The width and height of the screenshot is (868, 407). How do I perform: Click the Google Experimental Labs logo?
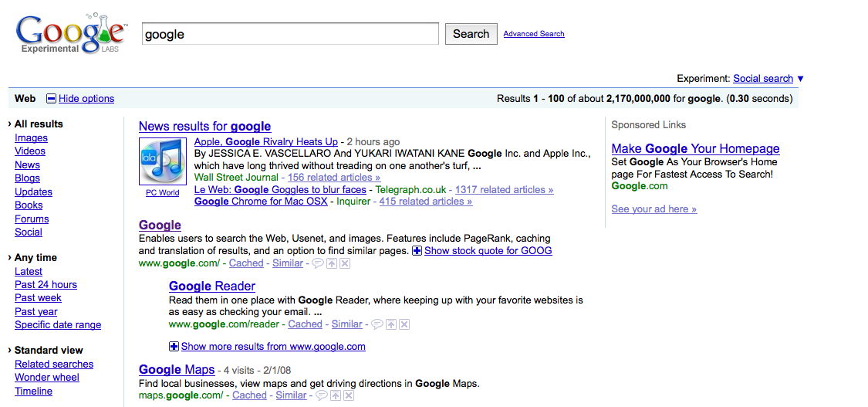(x=71, y=34)
